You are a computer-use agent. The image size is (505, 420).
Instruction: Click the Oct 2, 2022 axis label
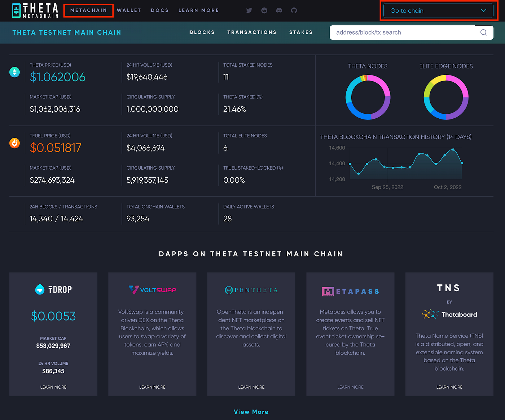click(448, 187)
